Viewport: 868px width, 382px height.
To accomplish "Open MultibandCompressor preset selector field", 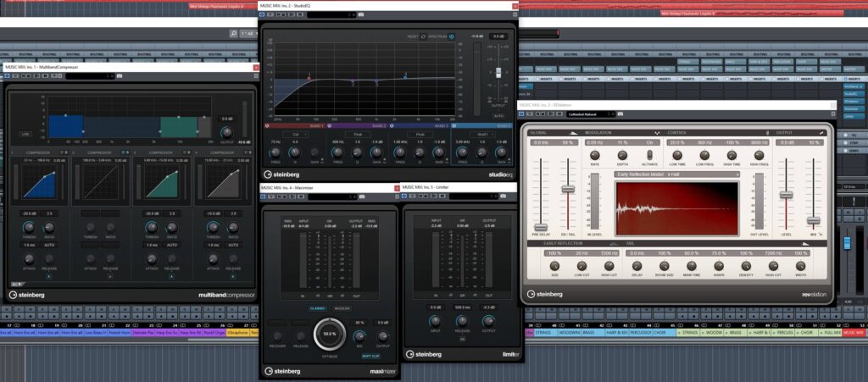I will (90, 76).
